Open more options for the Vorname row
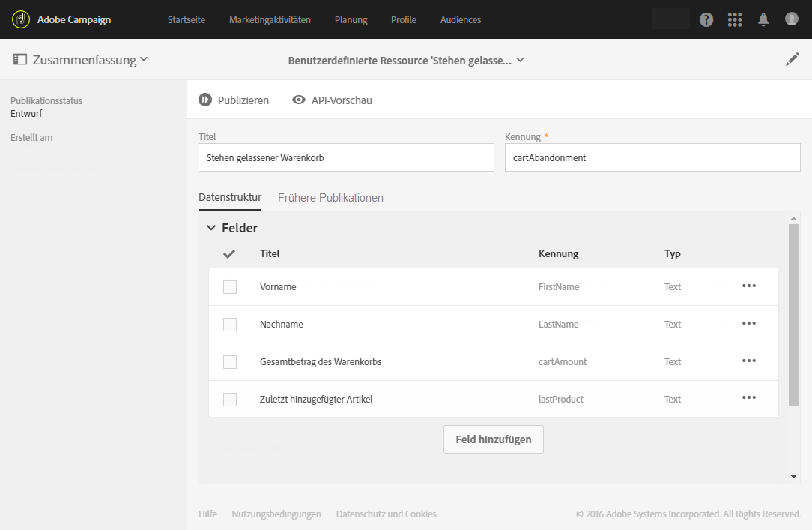Image resolution: width=812 pixels, height=530 pixels. click(748, 286)
